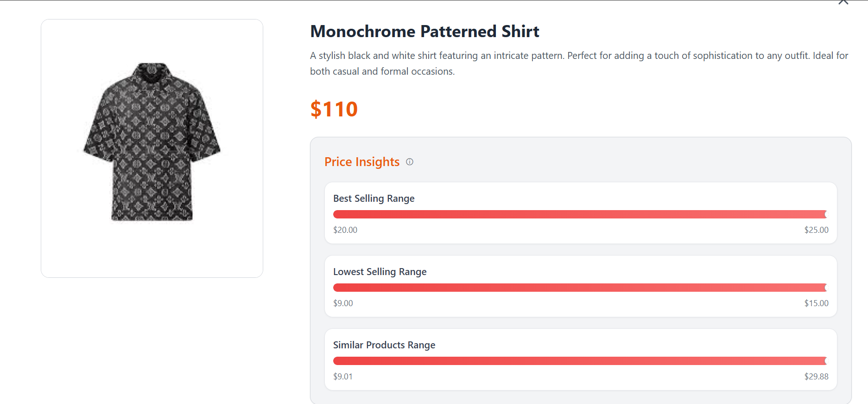
Task: Click the right end of the Best Selling bar
Action: (x=825, y=214)
